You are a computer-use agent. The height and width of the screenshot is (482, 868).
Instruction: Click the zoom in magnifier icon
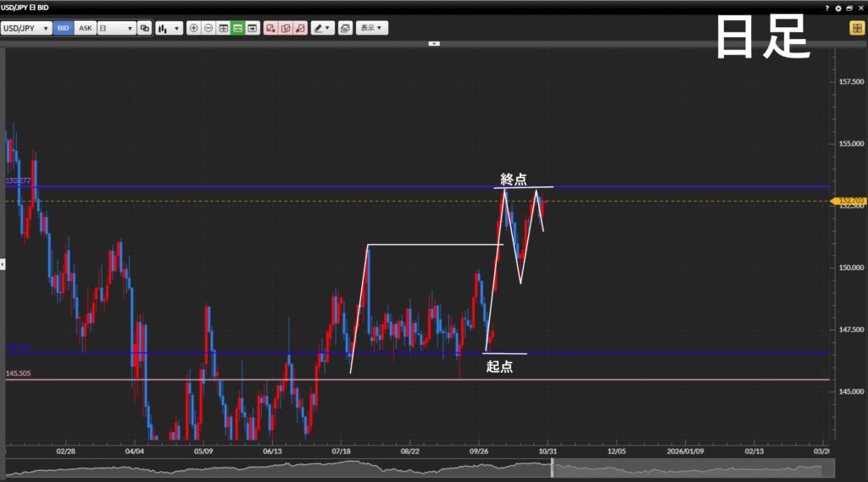click(x=194, y=28)
